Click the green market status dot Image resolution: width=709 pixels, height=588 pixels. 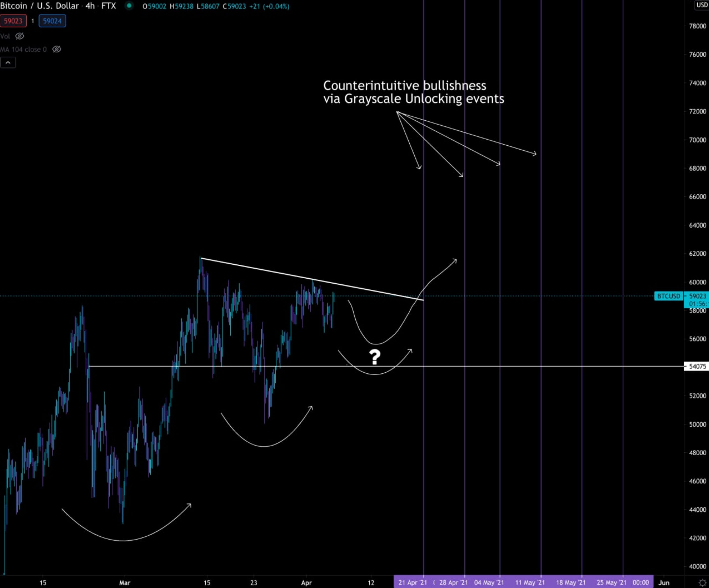click(x=129, y=6)
